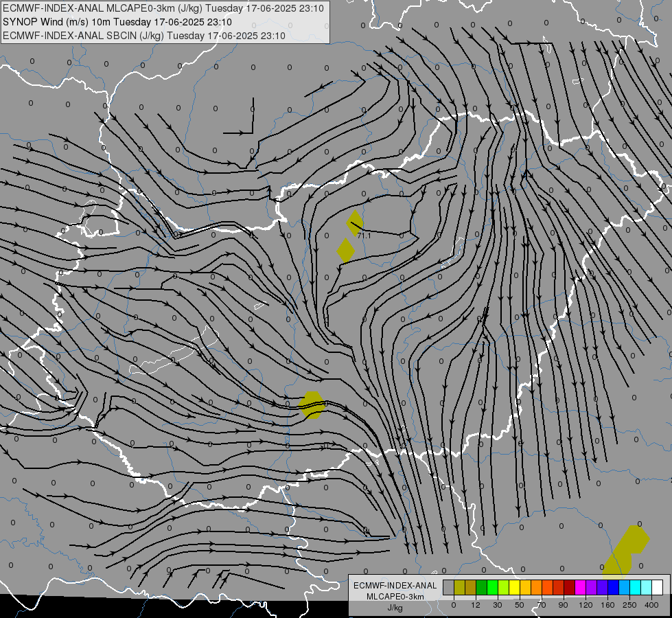672x618 pixels.
Task: Click the legend unit J/kg
Action: tap(395, 608)
